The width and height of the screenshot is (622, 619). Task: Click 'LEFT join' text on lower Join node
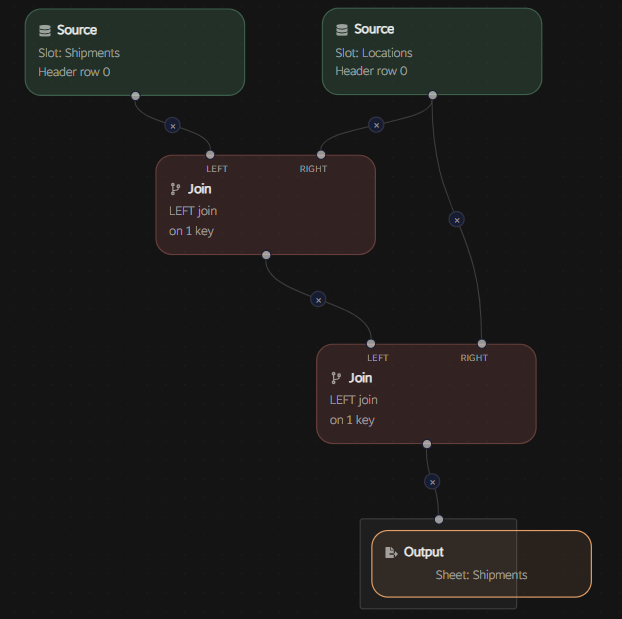(x=353, y=400)
